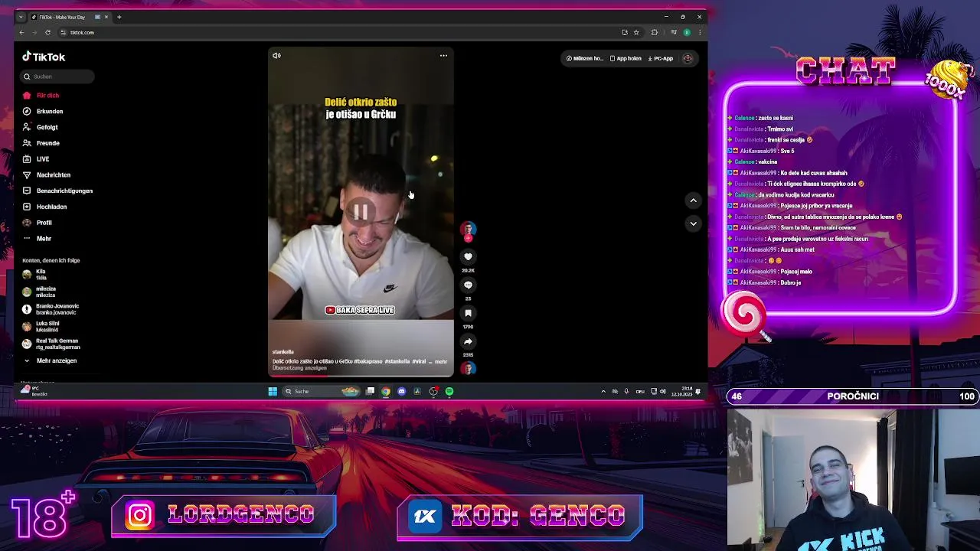Open Nachrichten in sidebar
Viewport: 980px width, 551px height.
click(47, 175)
